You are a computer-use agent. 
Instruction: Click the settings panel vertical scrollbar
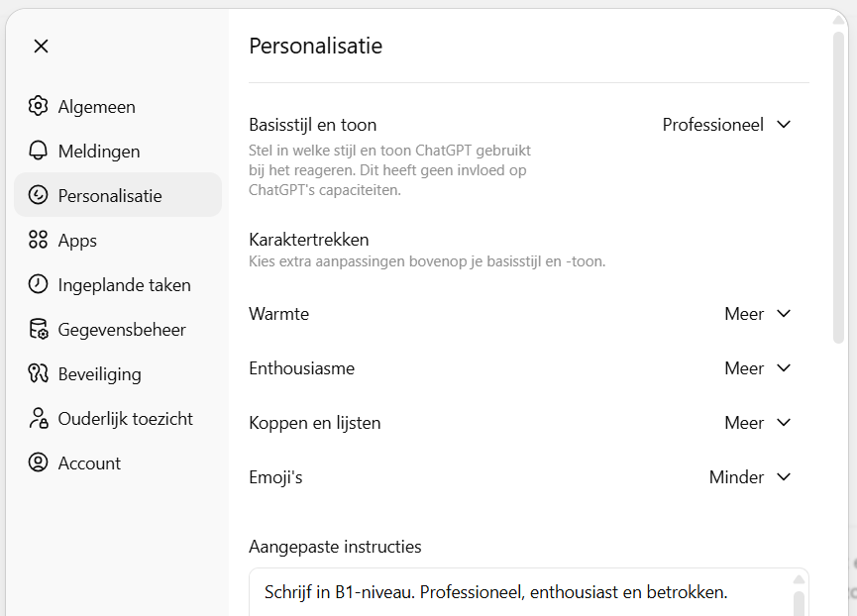coord(839,188)
